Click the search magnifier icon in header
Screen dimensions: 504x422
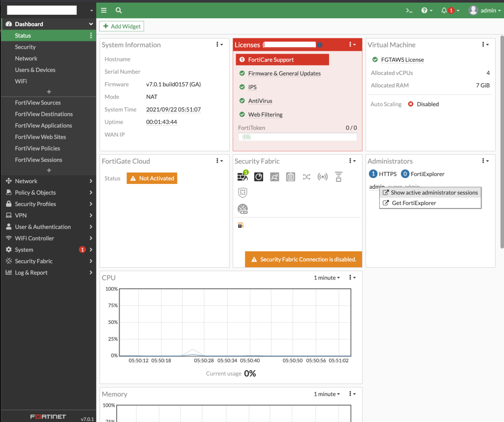[x=119, y=10]
